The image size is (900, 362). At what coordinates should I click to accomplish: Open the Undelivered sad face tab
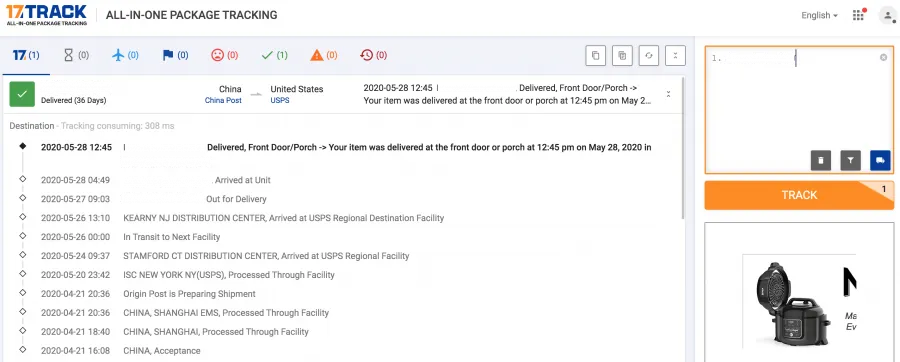pos(224,56)
